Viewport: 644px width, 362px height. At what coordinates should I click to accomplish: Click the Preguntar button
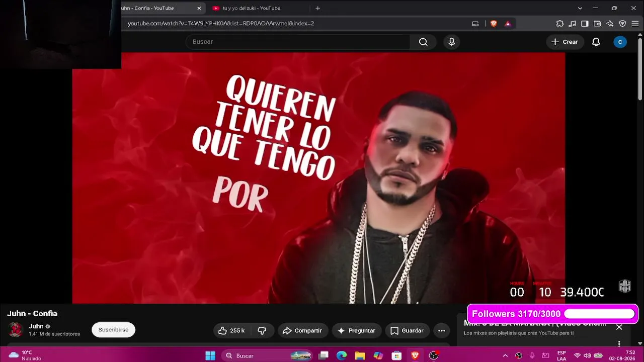click(x=356, y=330)
